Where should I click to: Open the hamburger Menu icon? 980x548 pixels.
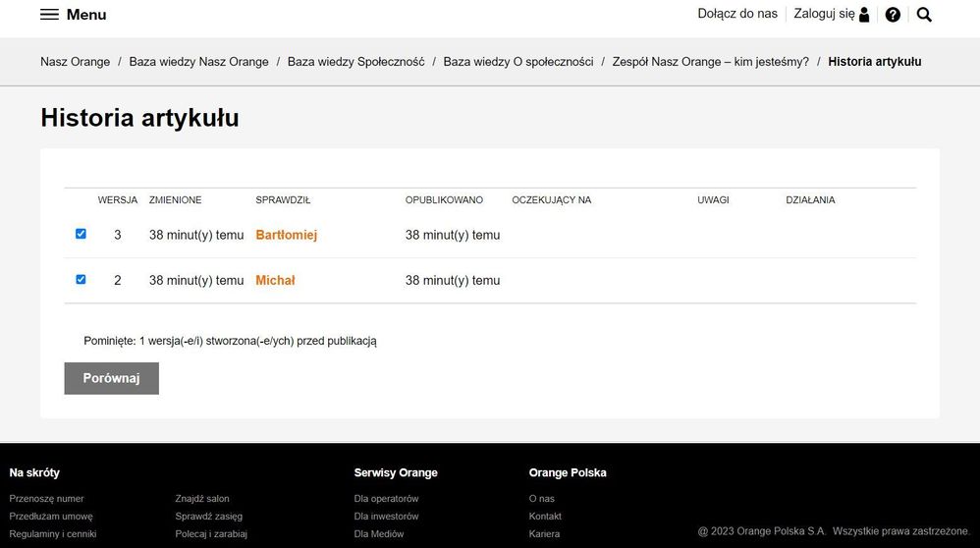49,15
